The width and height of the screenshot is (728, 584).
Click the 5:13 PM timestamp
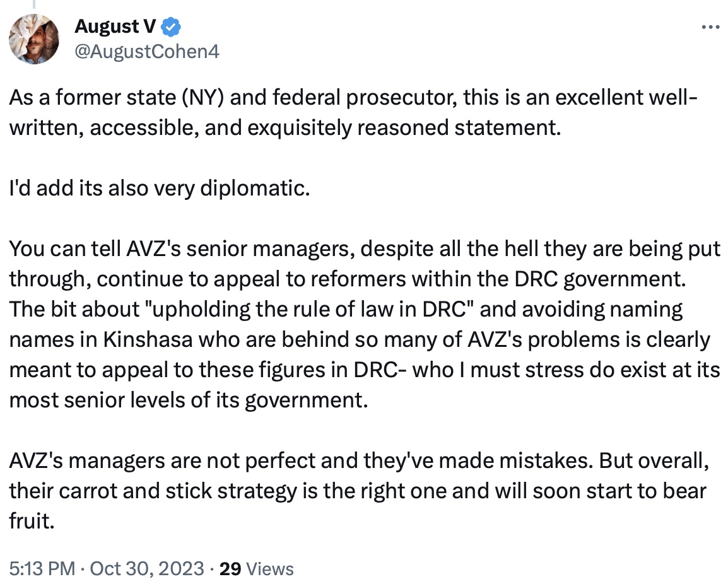pyautogui.click(x=42, y=568)
